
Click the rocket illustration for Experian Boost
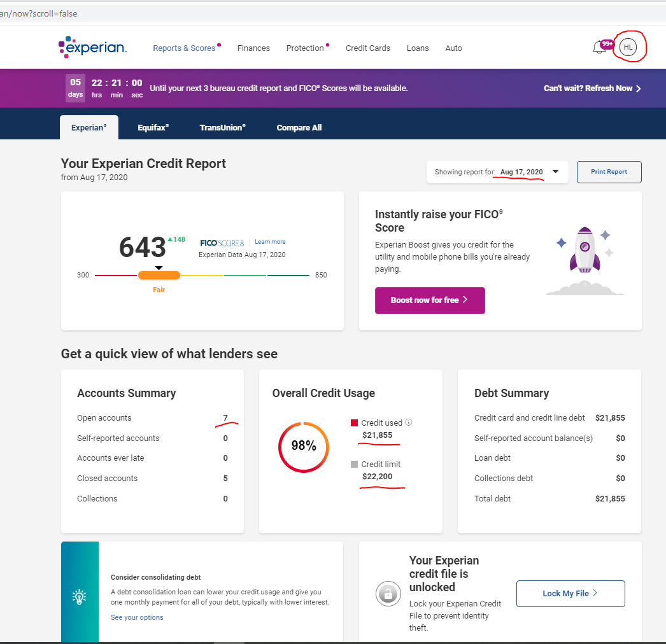click(x=585, y=251)
